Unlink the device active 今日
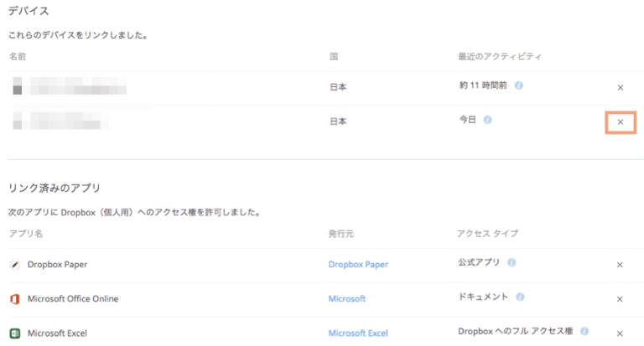 pyautogui.click(x=620, y=122)
